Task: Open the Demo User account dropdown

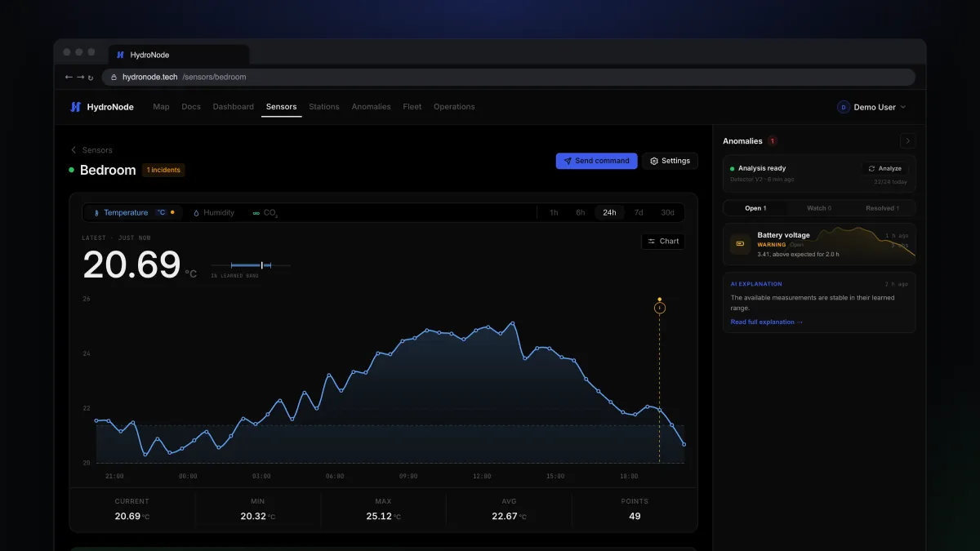Action: pos(872,107)
